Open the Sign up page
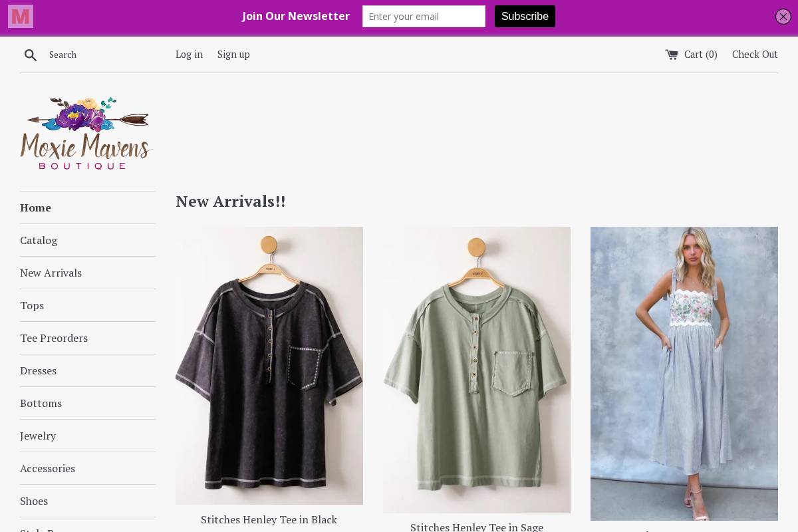The height and width of the screenshot is (532, 798). coord(233,54)
